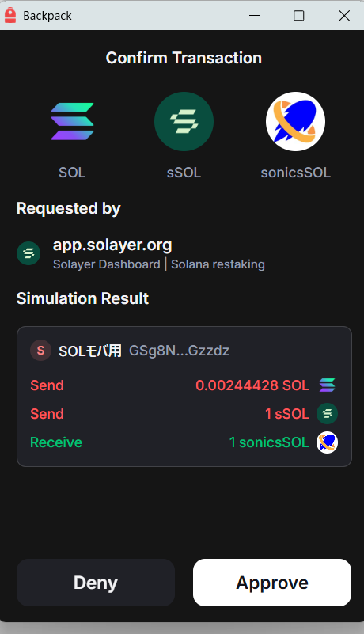
Task: Maximize the Backpack window
Action: click(x=298, y=15)
